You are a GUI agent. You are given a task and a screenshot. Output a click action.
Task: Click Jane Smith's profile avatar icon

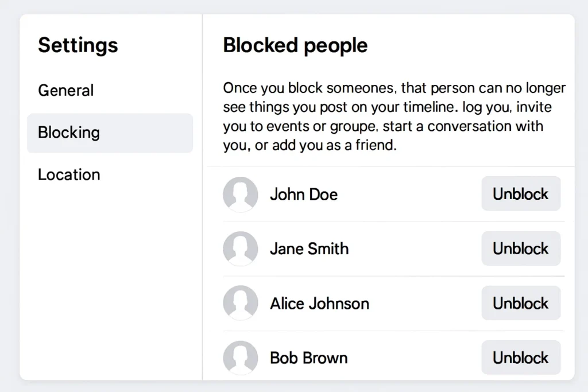(x=240, y=249)
